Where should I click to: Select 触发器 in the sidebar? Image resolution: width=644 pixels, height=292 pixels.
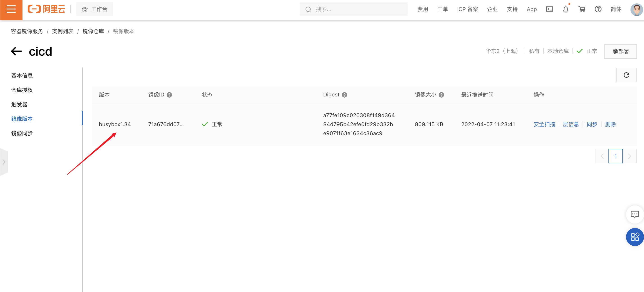pos(19,104)
